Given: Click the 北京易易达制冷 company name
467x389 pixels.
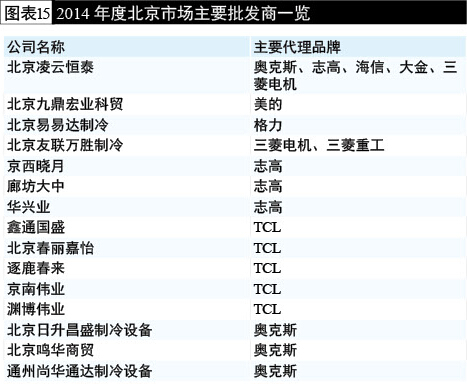Looking at the screenshot, I should pyautogui.click(x=58, y=125).
